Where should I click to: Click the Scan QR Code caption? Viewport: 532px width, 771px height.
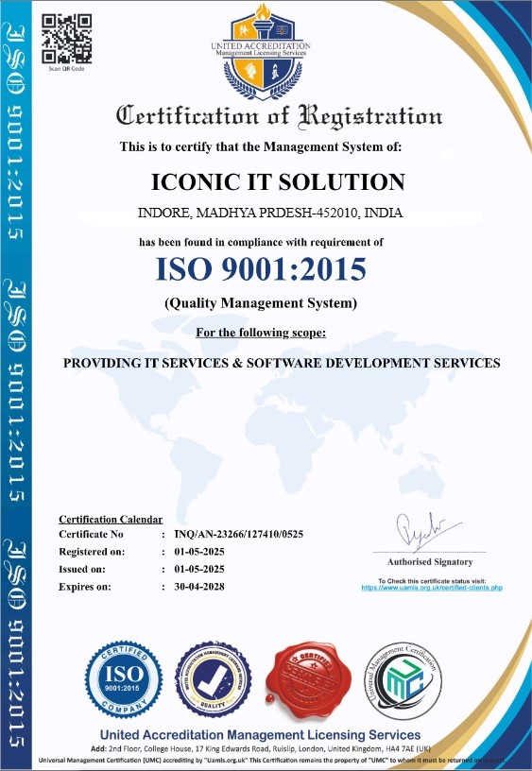tap(66, 69)
